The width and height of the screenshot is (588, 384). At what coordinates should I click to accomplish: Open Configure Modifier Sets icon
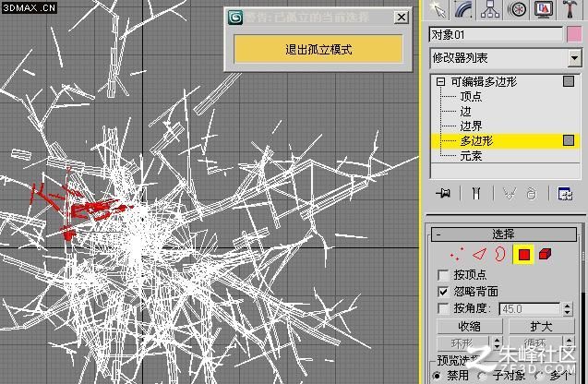565,194
